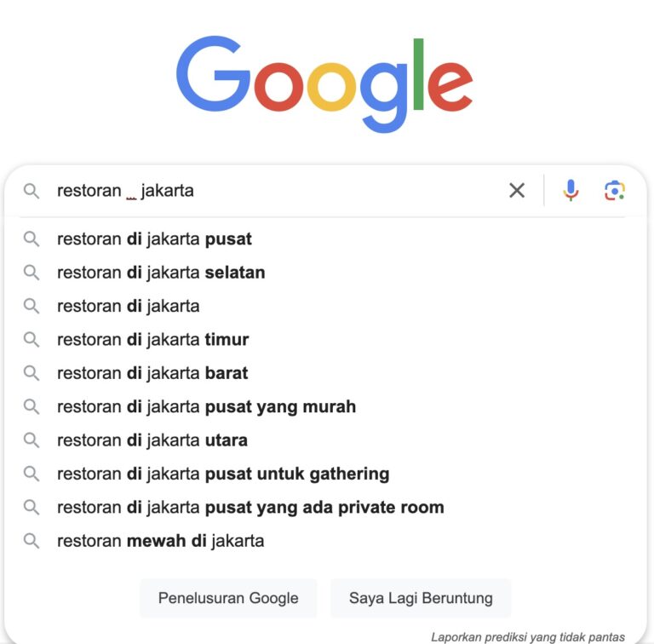Screen dimensions: 654x644
Task: Choose "restoran di jakarta pusat untuk gathering"
Action: (223, 474)
